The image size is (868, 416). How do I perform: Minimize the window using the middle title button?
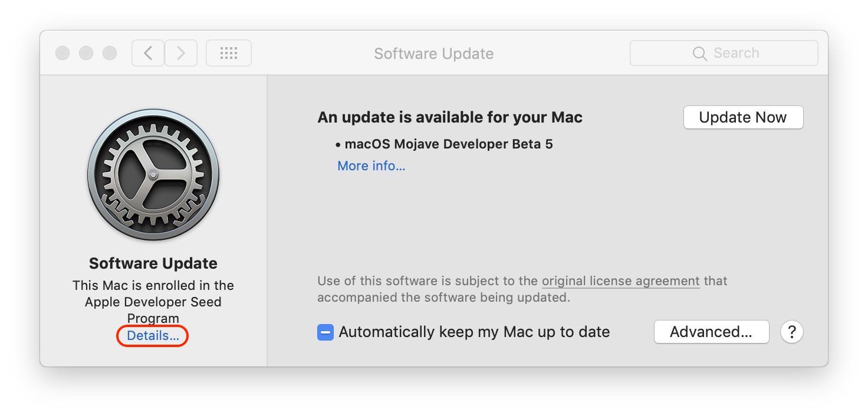point(86,53)
